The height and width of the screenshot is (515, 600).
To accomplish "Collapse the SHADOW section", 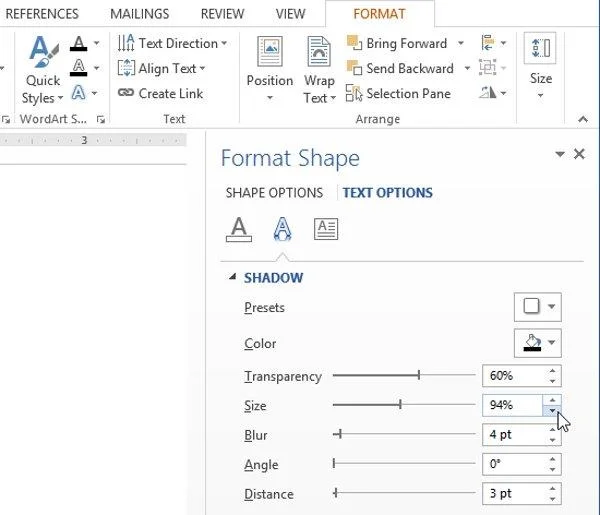I will point(232,277).
